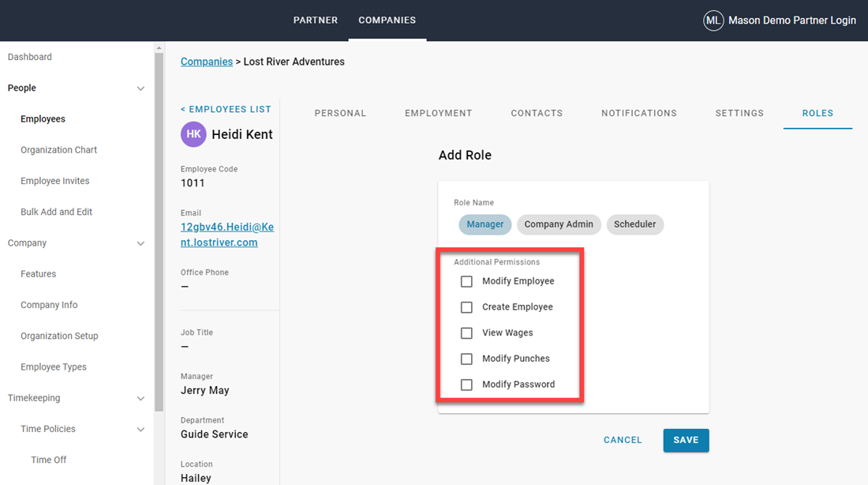The height and width of the screenshot is (485, 868).
Task: Open the Dashboard from the sidebar
Action: (30, 56)
